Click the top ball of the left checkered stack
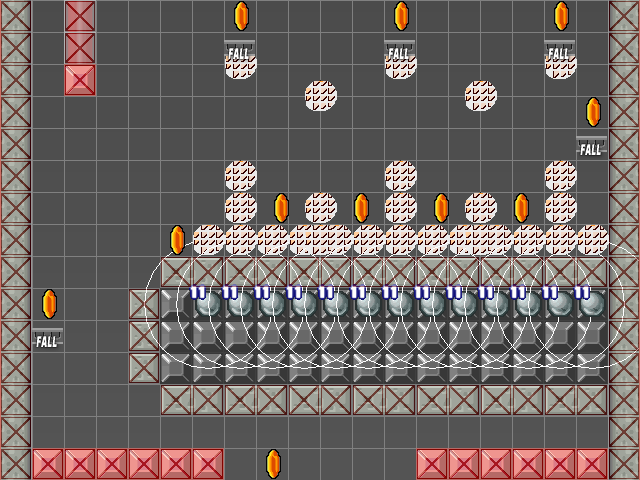Screen dimensions: 640x480 [x=241, y=176]
